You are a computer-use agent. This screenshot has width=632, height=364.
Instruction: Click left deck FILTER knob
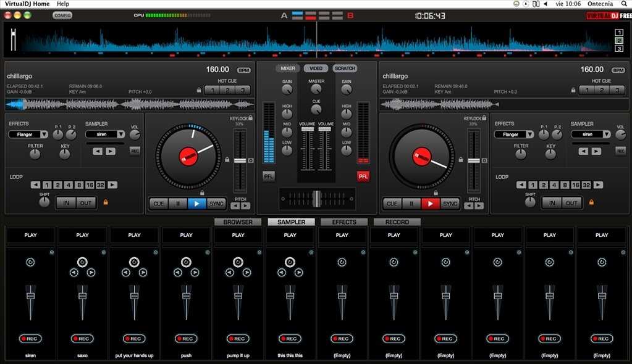(35, 154)
